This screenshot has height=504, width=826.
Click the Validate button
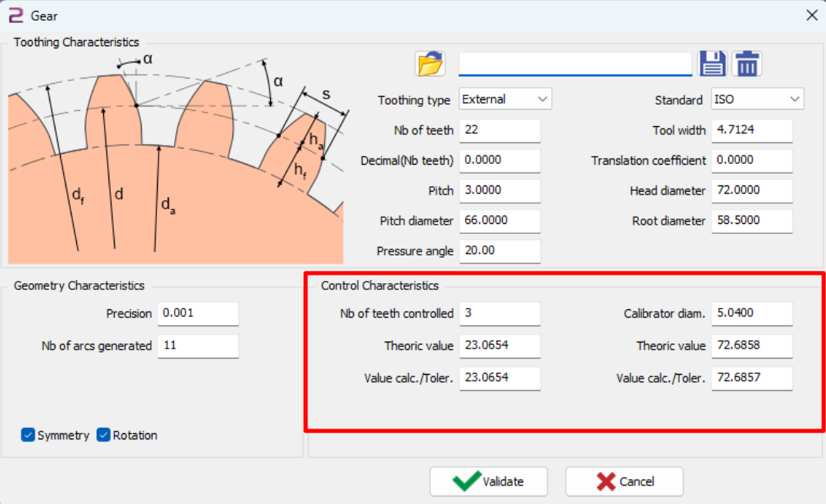tap(488, 482)
